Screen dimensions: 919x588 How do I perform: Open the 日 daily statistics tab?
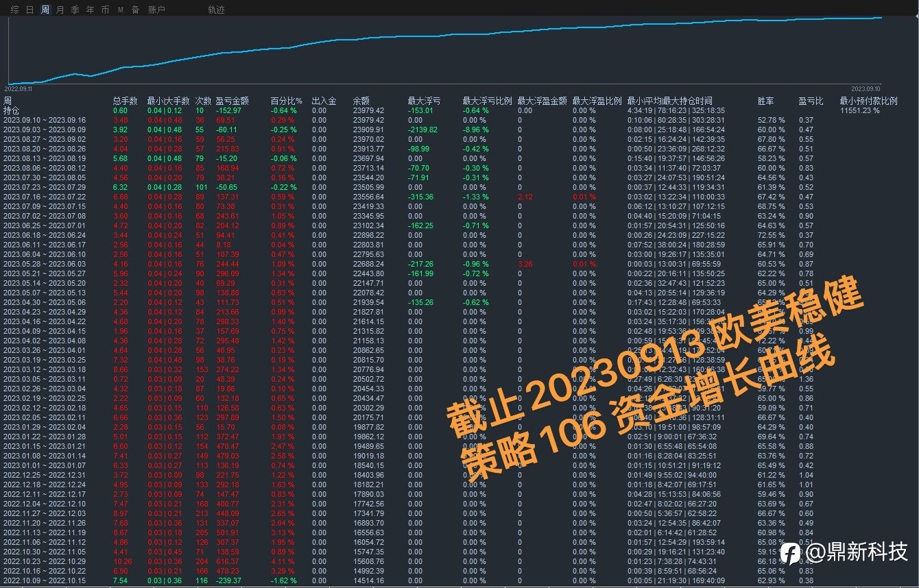[x=30, y=10]
